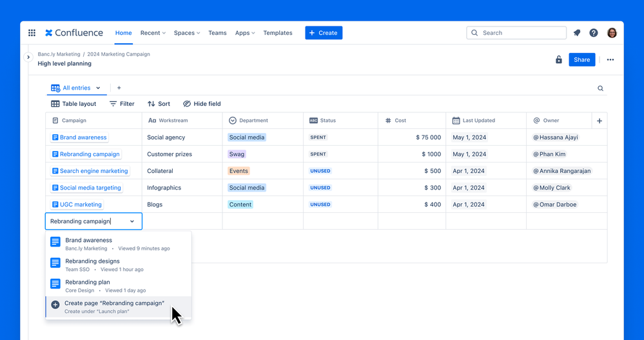Image resolution: width=644 pixels, height=340 pixels.
Task: Click the Last Updated calendar icon
Action: [x=456, y=121]
